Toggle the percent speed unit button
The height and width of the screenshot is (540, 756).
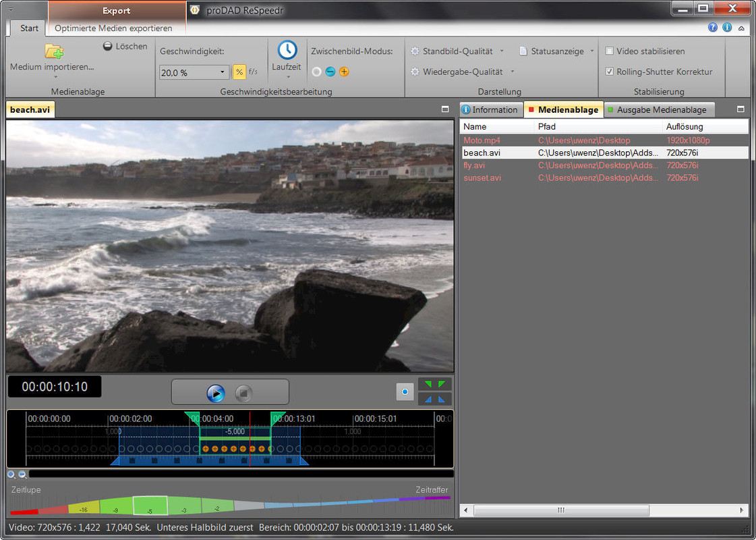coord(239,72)
